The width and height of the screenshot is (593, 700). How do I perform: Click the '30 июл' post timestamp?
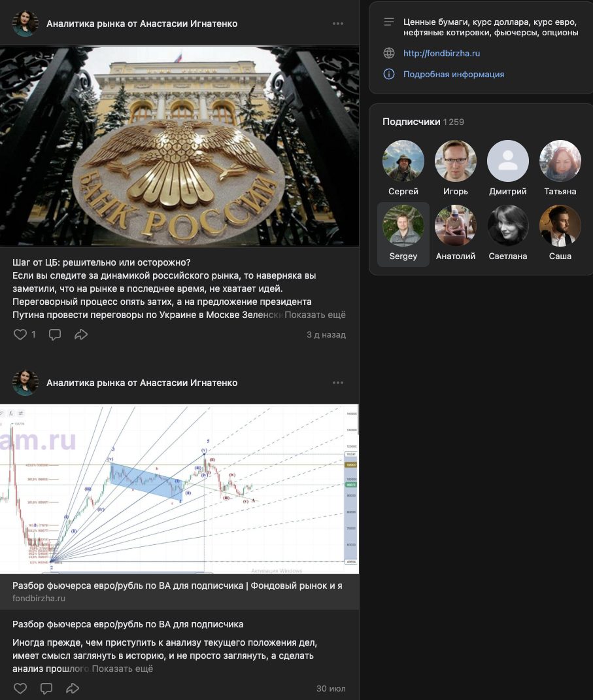[x=331, y=689]
